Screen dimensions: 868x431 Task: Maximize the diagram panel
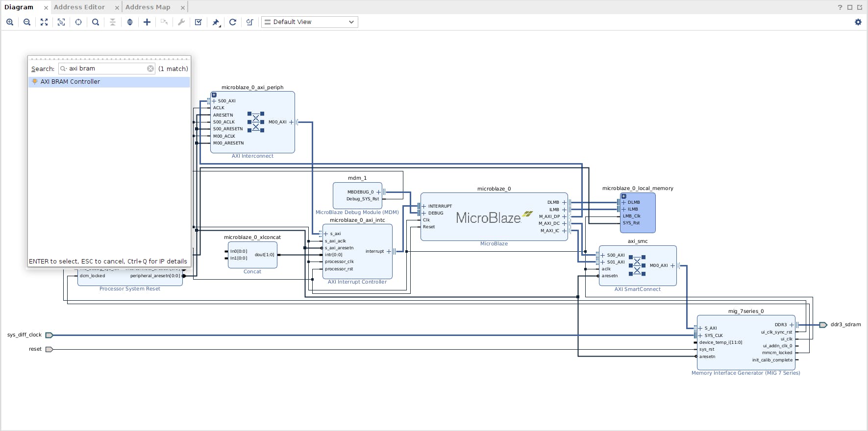[850, 7]
